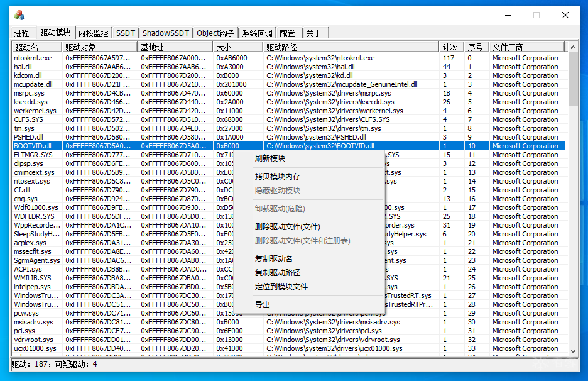Click the tm.sys row
This screenshot has height=381, width=588.
(288, 128)
